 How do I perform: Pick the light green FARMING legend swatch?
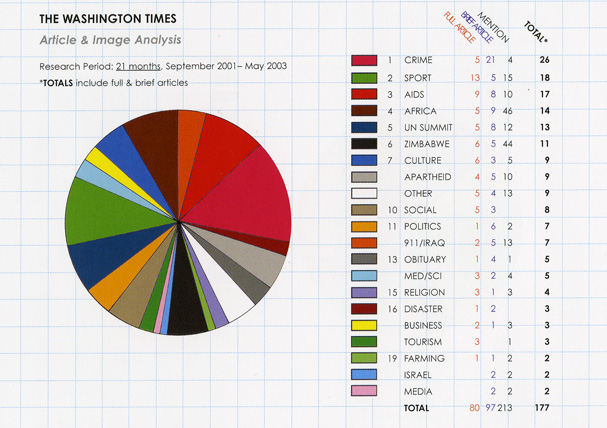tap(364, 358)
